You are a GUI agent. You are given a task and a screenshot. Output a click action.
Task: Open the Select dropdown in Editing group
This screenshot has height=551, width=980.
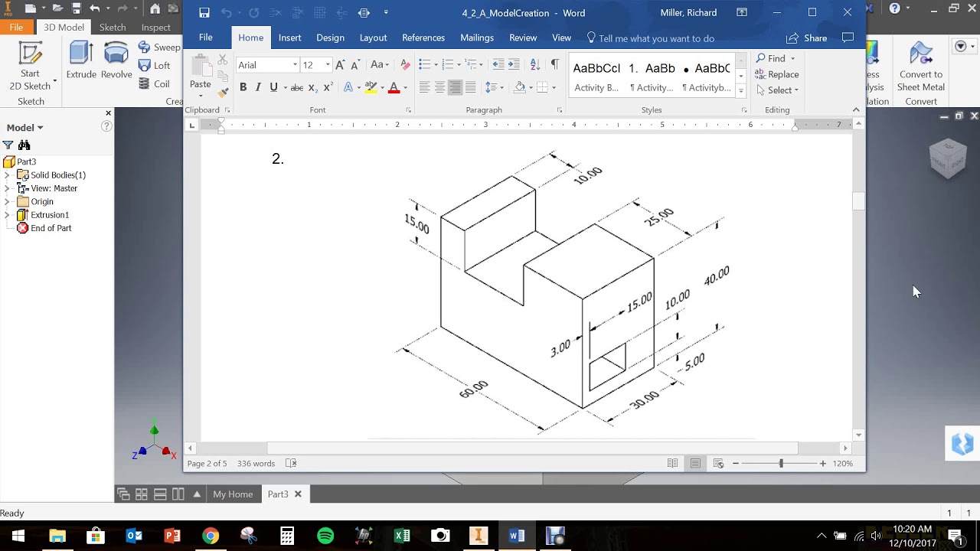click(777, 90)
